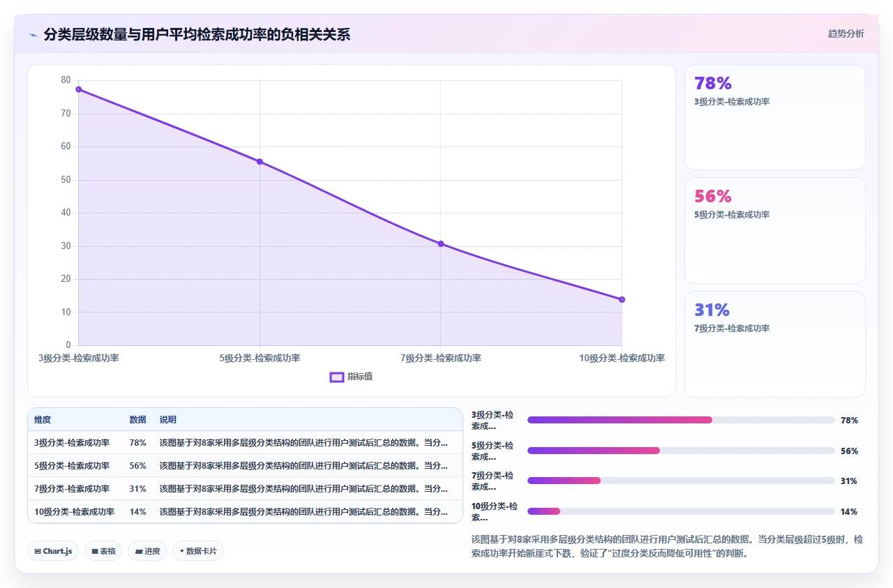893x588 pixels.
Task: Click the 5级分类 data point on chart
Action: pyautogui.click(x=260, y=162)
